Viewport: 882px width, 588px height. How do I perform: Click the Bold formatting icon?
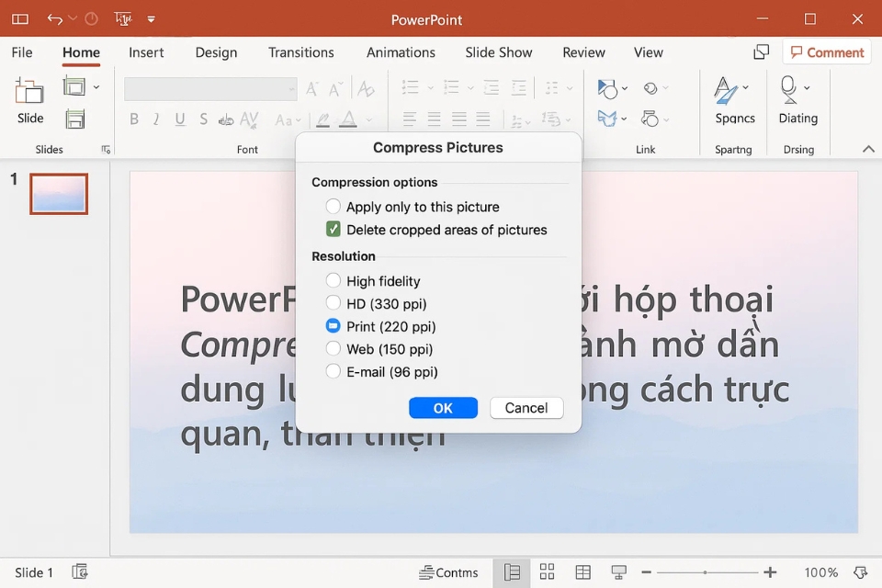click(x=134, y=119)
